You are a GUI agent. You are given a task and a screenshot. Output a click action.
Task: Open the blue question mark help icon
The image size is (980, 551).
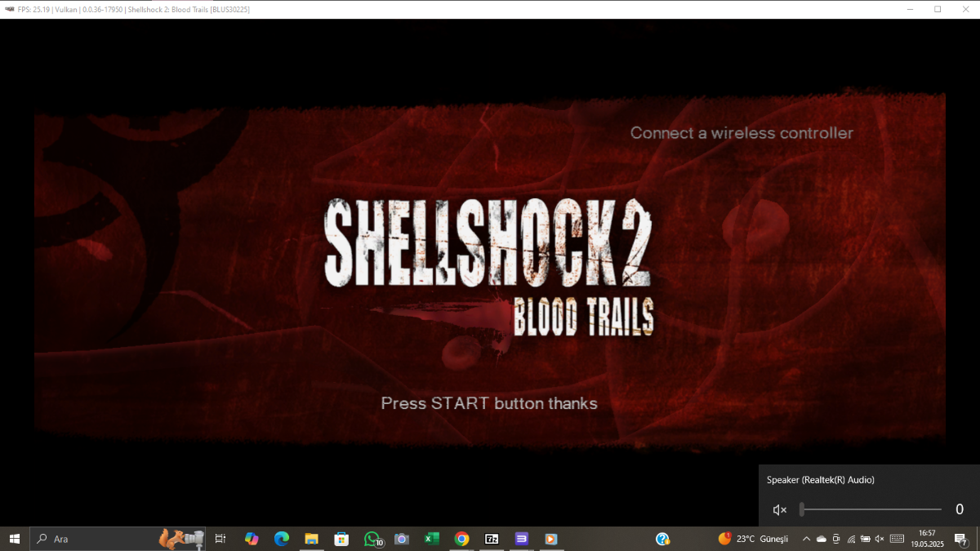[x=663, y=539]
